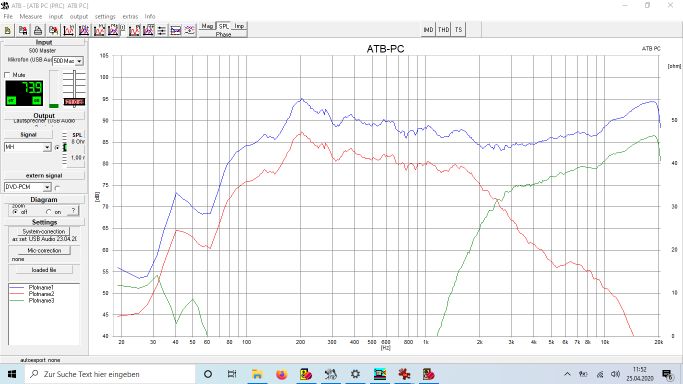Select zoom on radio button

[x=48, y=212]
